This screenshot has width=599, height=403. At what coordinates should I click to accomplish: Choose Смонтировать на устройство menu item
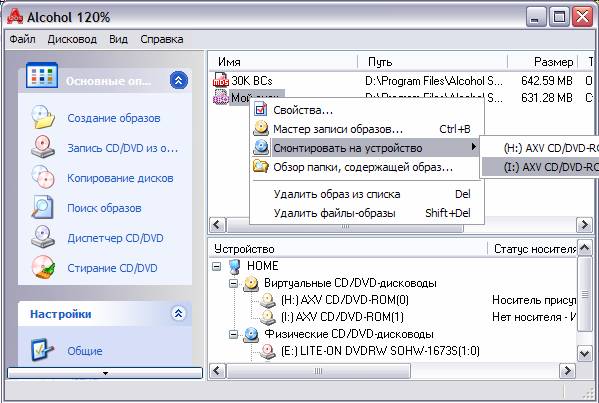point(367,147)
